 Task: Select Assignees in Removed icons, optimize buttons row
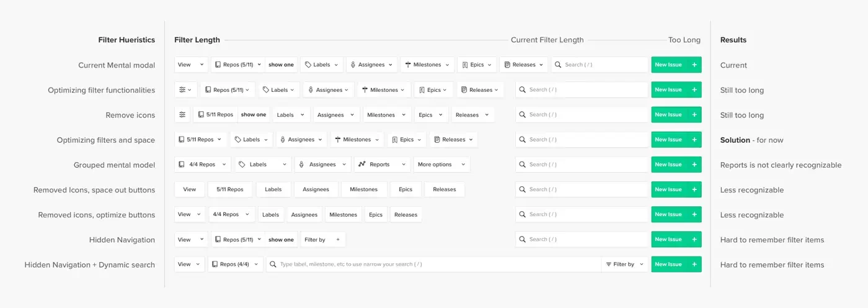[304, 214]
